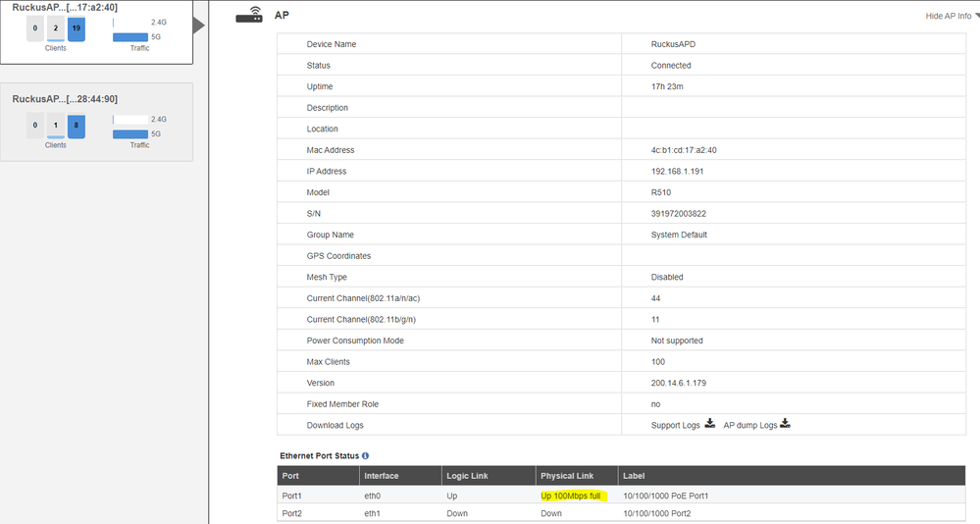The image size is (980, 524).
Task: Click the Support Logs text link
Action: 675,426
